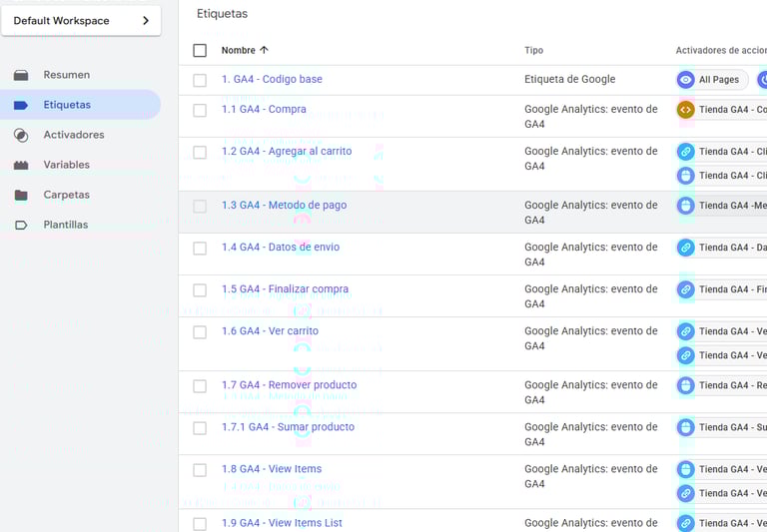Open tag 1.4 GA4 - Datos de envio
Screen dimensions: 767x532
(281, 248)
